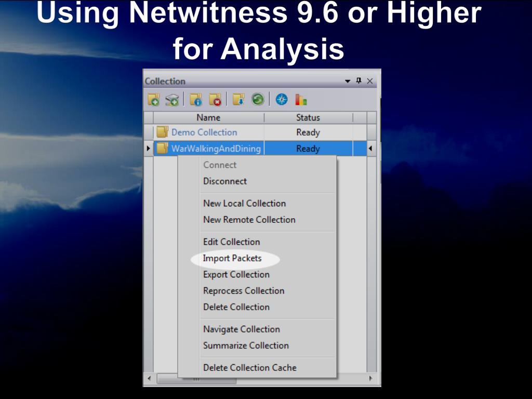
Task: Click Ready status of Demo Collection
Action: coord(308,132)
